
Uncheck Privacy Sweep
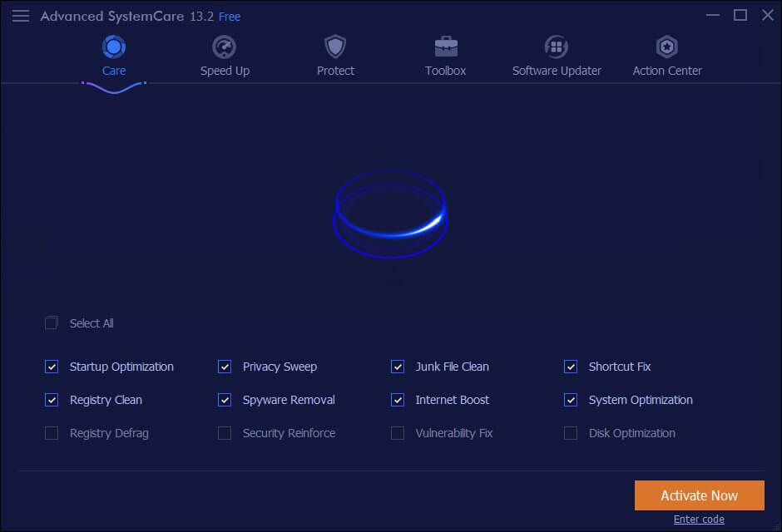[225, 367]
